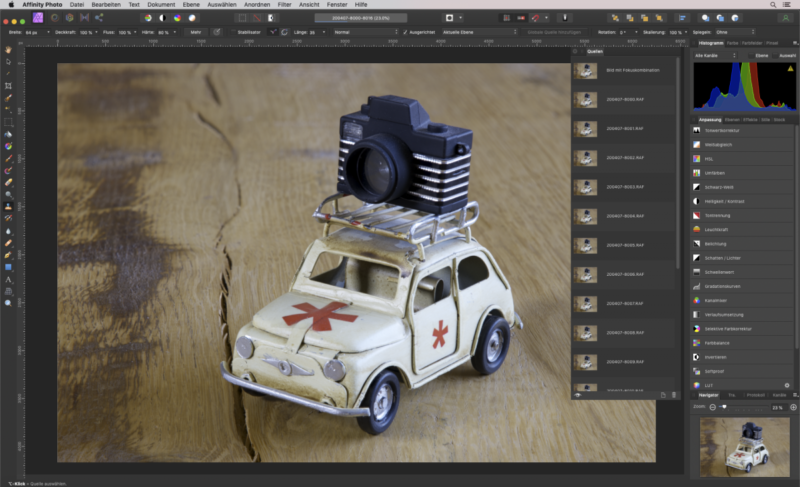Select the View (hand) tool
Image resolution: width=800 pixels, height=487 pixels.
click(8, 50)
